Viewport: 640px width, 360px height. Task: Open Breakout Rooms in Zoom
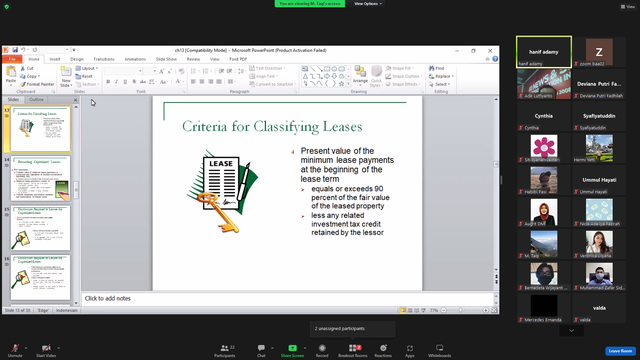(353, 350)
